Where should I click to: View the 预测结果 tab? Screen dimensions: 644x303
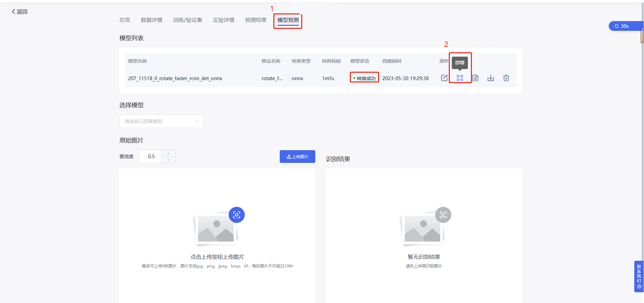[256, 20]
